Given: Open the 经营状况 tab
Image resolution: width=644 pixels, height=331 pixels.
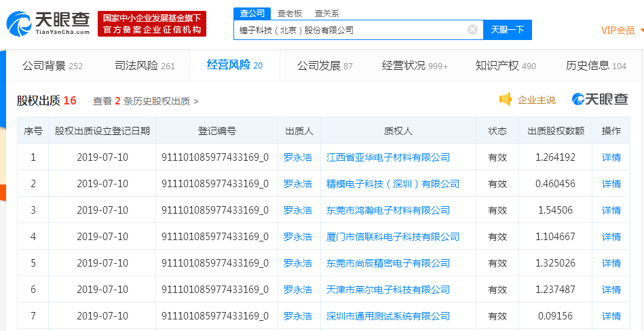Looking at the screenshot, I should pos(415,66).
